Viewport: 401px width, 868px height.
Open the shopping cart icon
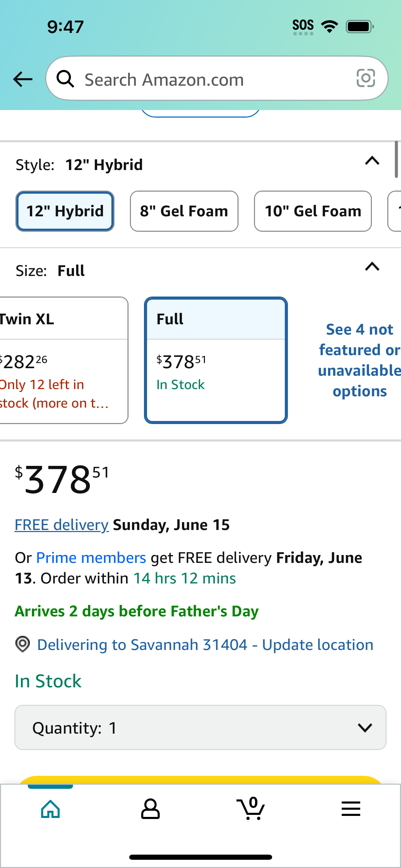[251, 808]
